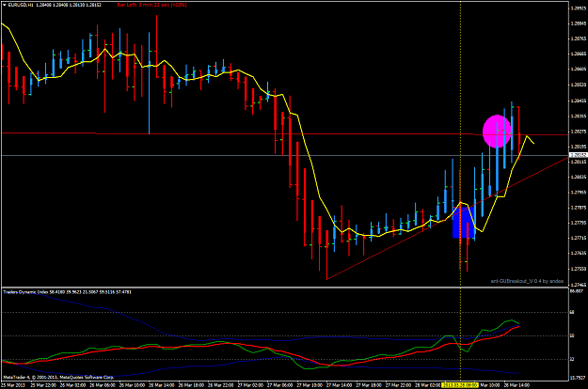Click the "25 Mar 2013" time axis label
The height and width of the screenshot is (389, 588).
13,385
